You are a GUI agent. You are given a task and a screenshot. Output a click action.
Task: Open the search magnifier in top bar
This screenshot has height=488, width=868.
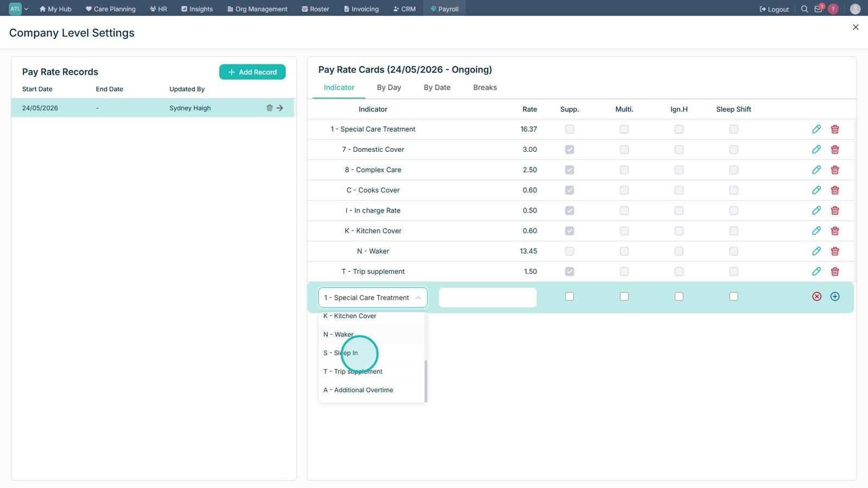pos(805,9)
